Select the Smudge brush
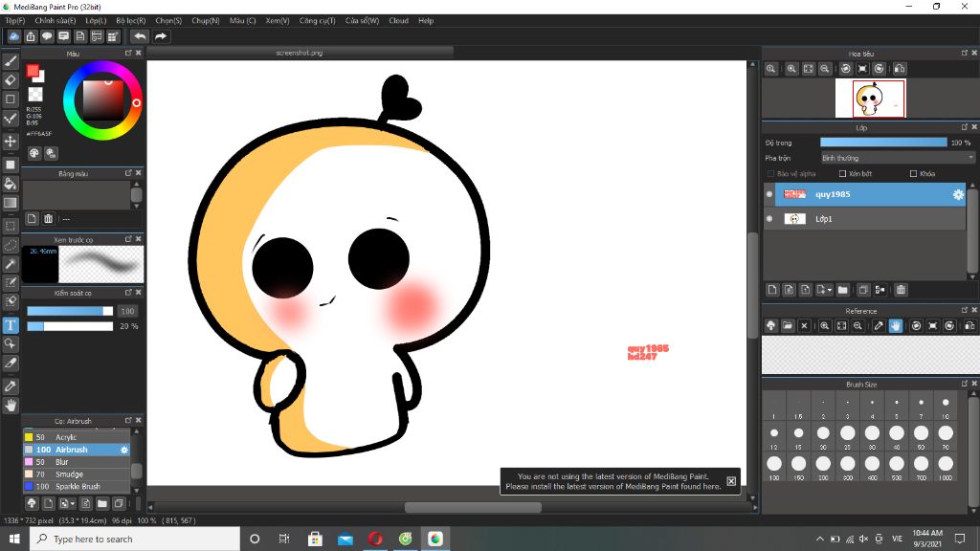980x551 pixels. (x=77, y=474)
